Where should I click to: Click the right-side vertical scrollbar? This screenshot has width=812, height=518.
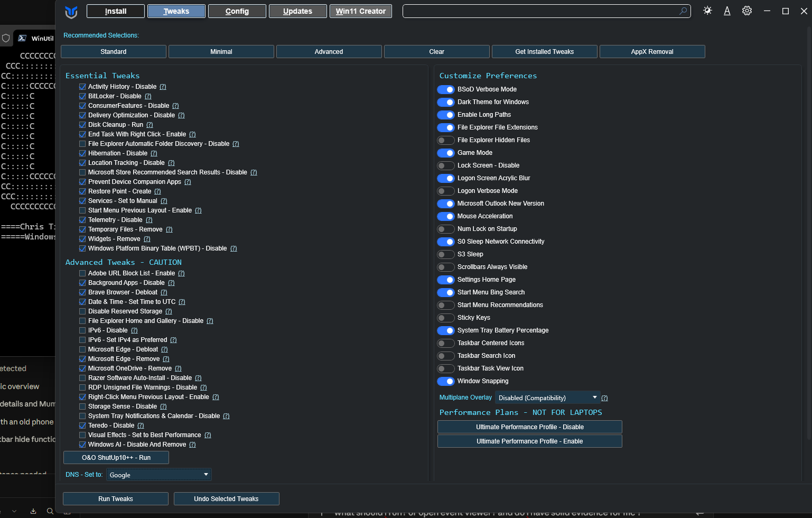(809, 233)
